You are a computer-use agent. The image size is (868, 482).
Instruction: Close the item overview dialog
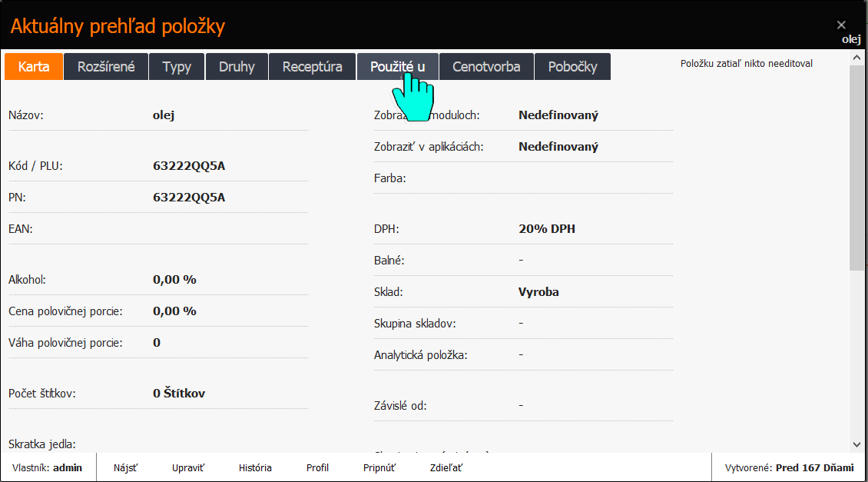coord(841,25)
